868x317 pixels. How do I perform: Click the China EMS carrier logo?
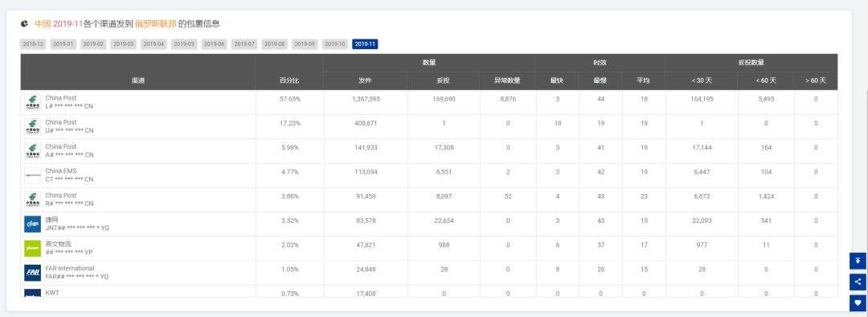tap(33, 175)
